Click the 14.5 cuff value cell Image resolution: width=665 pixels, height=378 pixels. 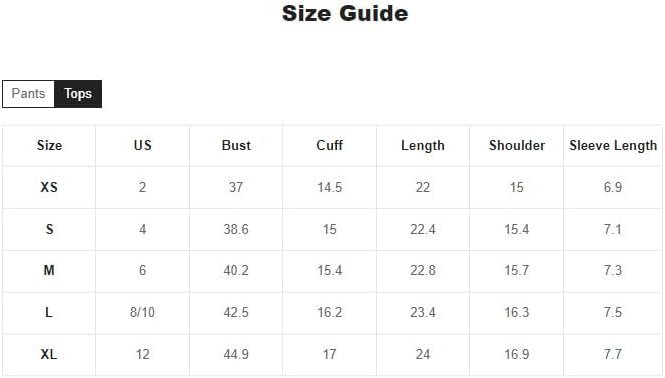point(330,187)
